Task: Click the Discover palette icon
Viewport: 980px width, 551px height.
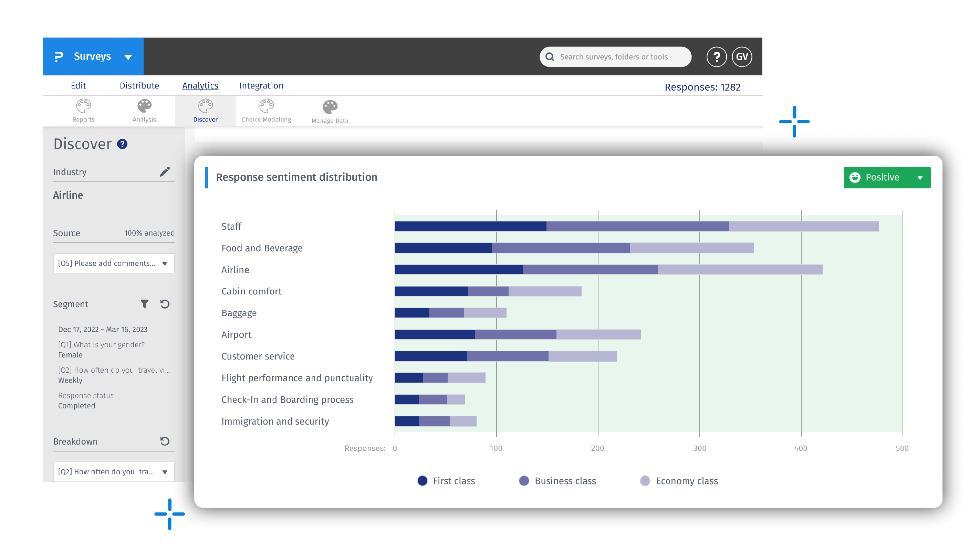Action: pyautogui.click(x=205, y=106)
